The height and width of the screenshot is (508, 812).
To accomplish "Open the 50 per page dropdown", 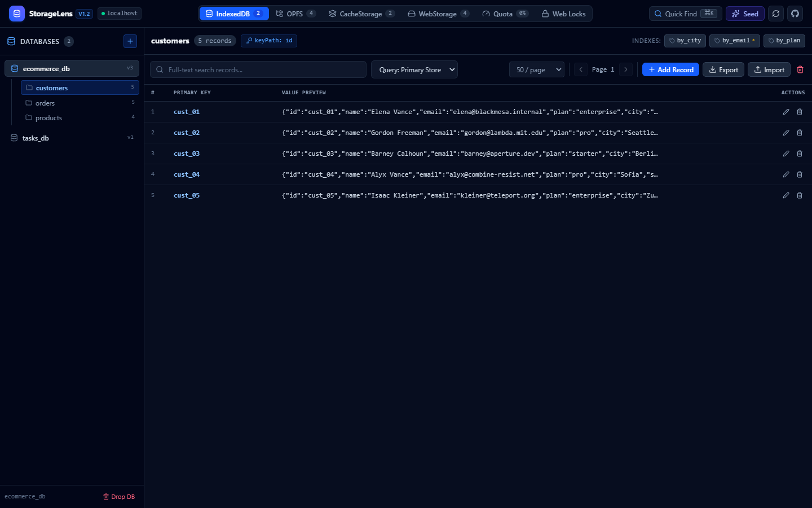I will [x=537, y=69].
